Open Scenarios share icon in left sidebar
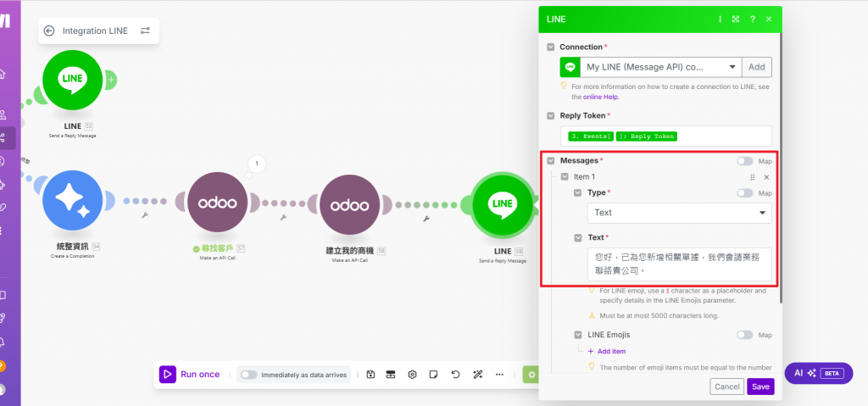 click(x=3, y=138)
